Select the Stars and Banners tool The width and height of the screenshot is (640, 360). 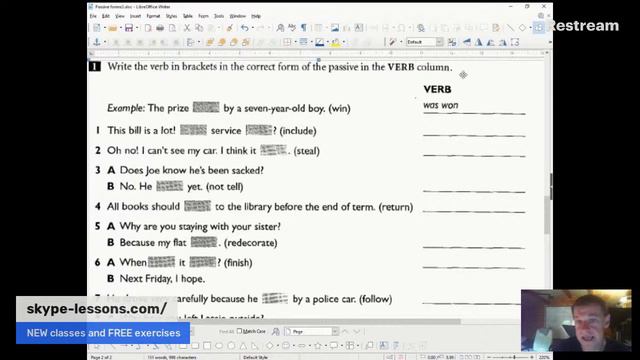point(318,346)
